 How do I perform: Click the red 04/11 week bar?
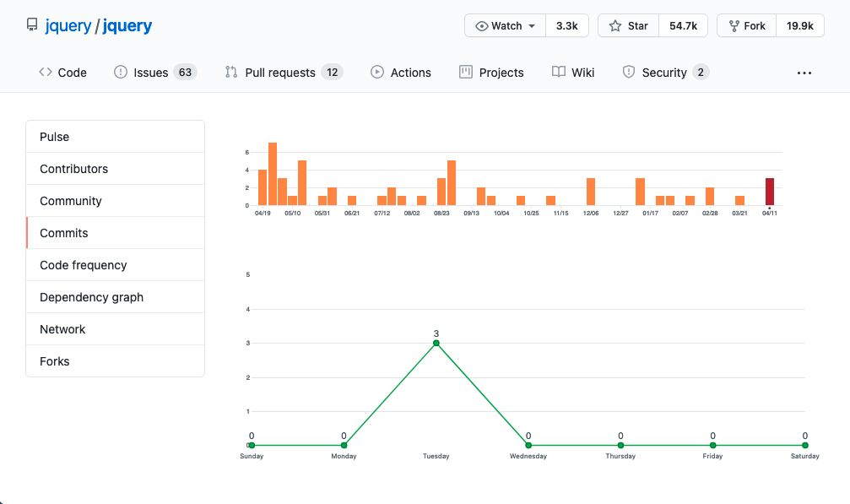[770, 192]
